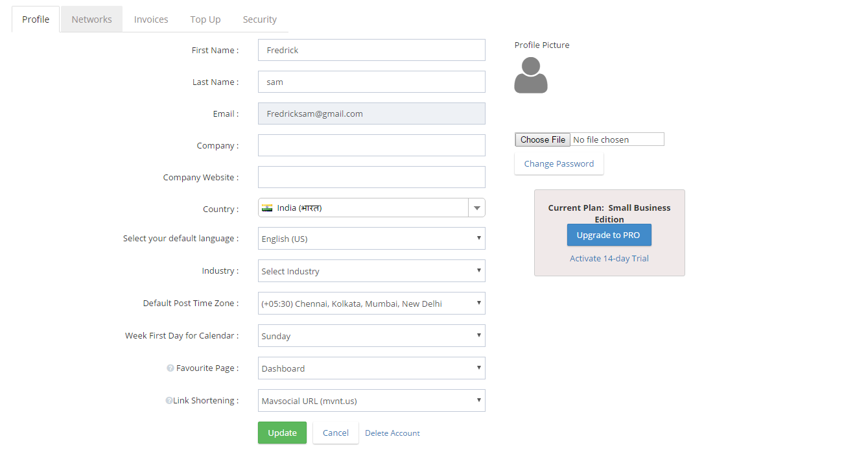Expand the Favourite Page dropdown
This screenshot has width=868, height=454.
click(371, 368)
